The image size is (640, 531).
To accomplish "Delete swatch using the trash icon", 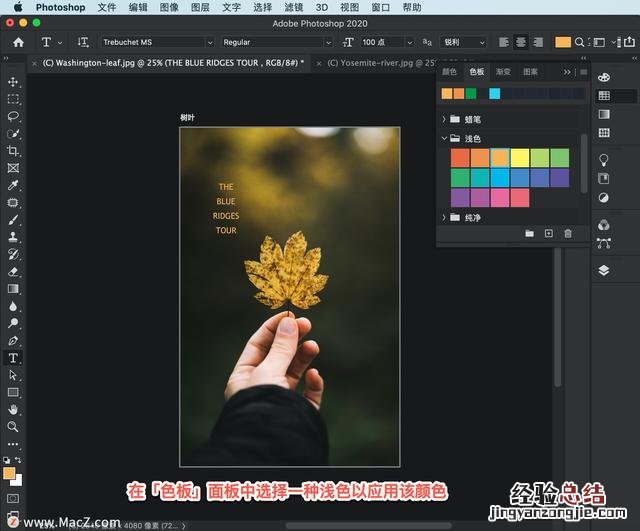I will (568, 233).
